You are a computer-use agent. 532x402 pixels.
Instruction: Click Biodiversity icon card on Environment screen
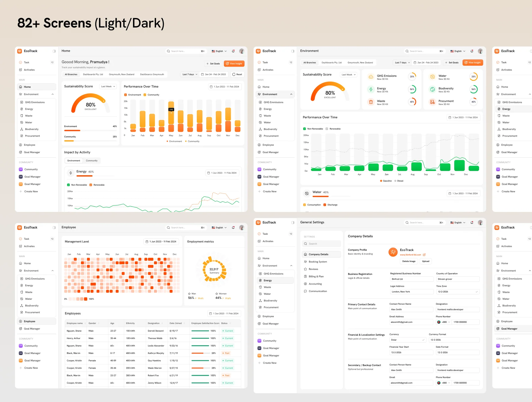coord(432,89)
